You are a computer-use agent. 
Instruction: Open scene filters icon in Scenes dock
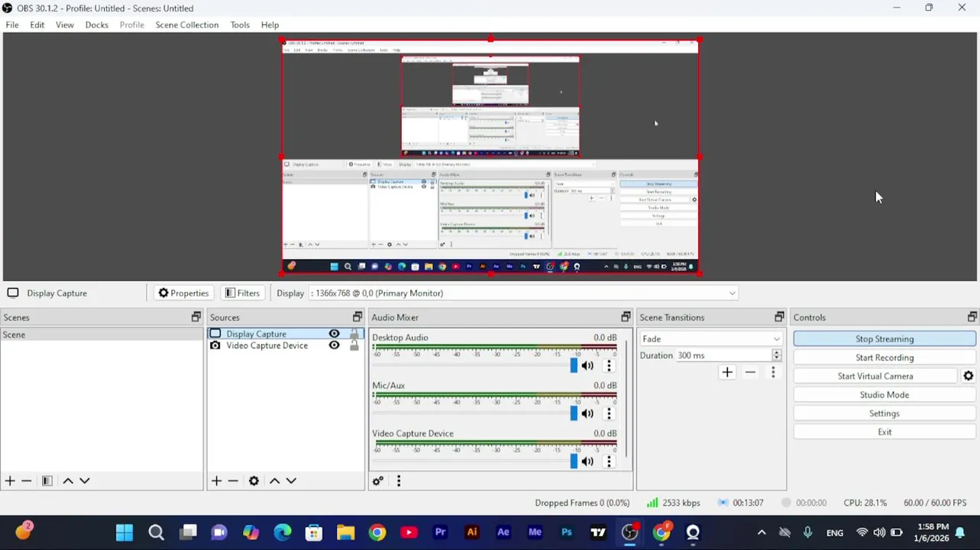pyautogui.click(x=47, y=480)
